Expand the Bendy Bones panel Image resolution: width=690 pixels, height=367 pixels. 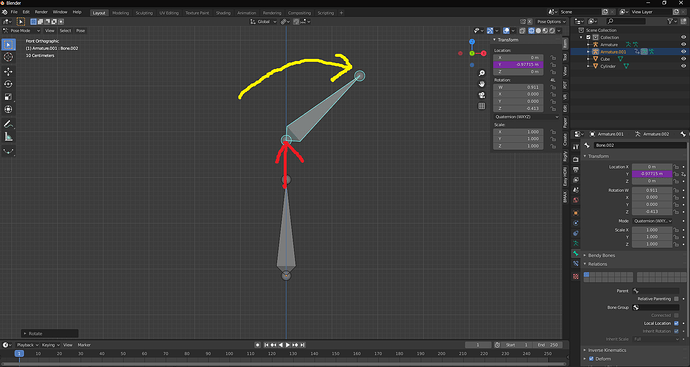601,256
